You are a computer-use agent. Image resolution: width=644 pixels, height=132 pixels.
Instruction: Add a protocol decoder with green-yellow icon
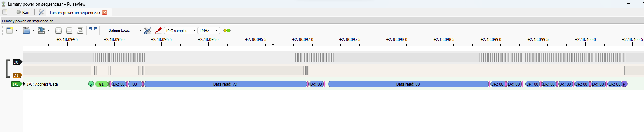(x=227, y=31)
